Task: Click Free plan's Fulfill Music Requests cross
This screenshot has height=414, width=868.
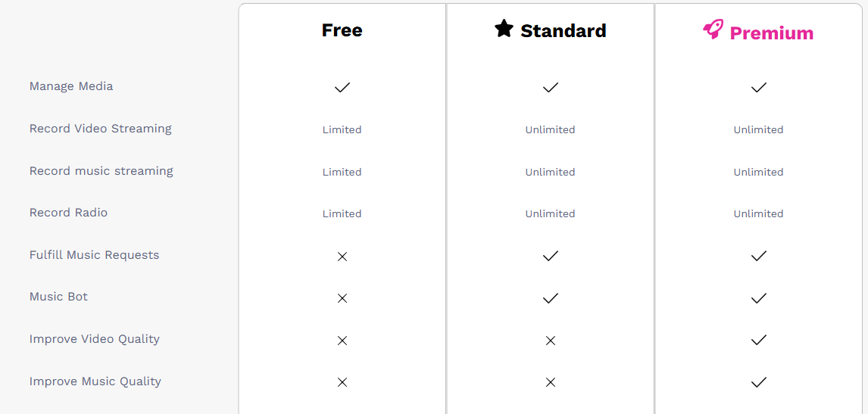Action: pyautogui.click(x=342, y=257)
